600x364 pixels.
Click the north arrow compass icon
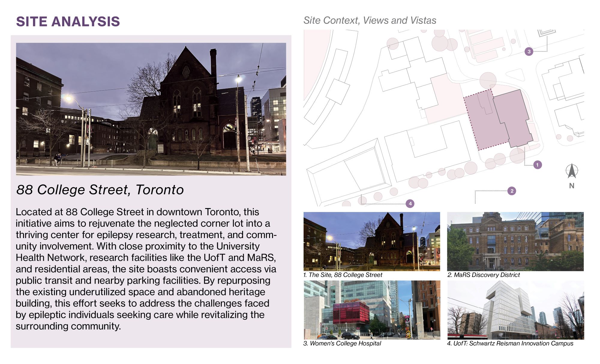click(572, 171)
